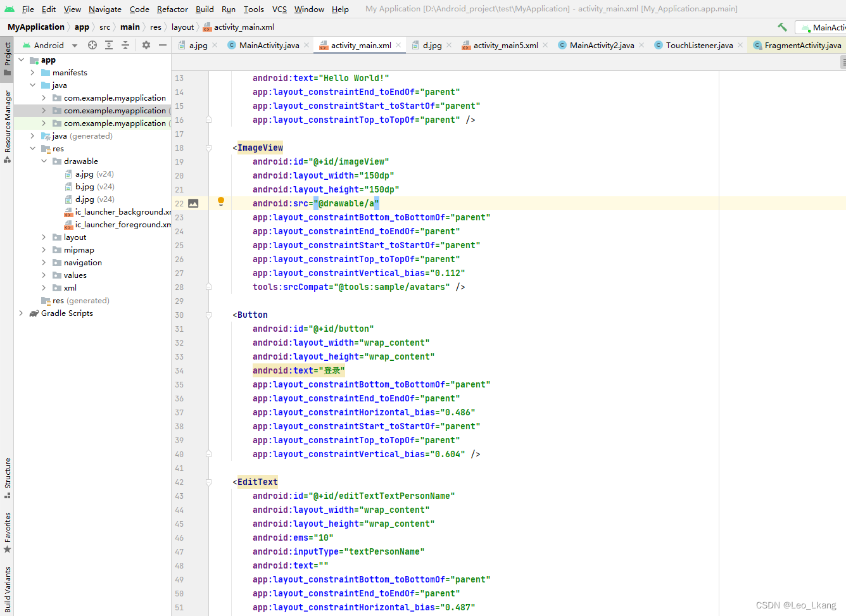
Task: Open the Tools menu
Action: [253, 9]
